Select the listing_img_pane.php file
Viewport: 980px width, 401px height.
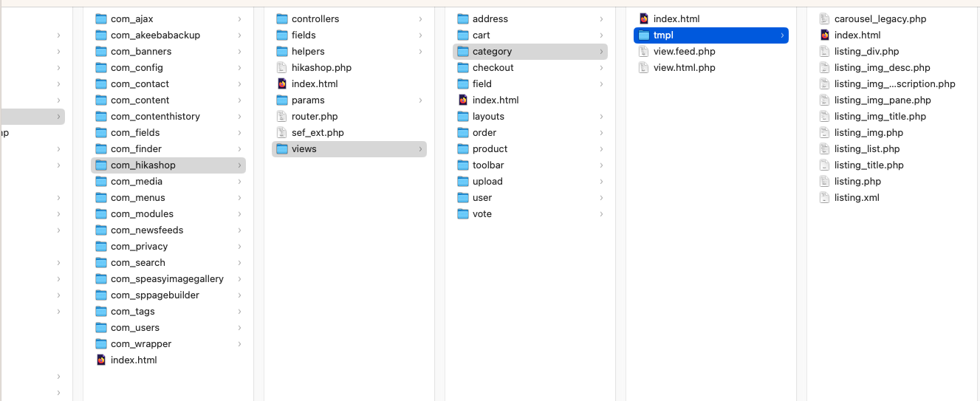click(883, 100)
